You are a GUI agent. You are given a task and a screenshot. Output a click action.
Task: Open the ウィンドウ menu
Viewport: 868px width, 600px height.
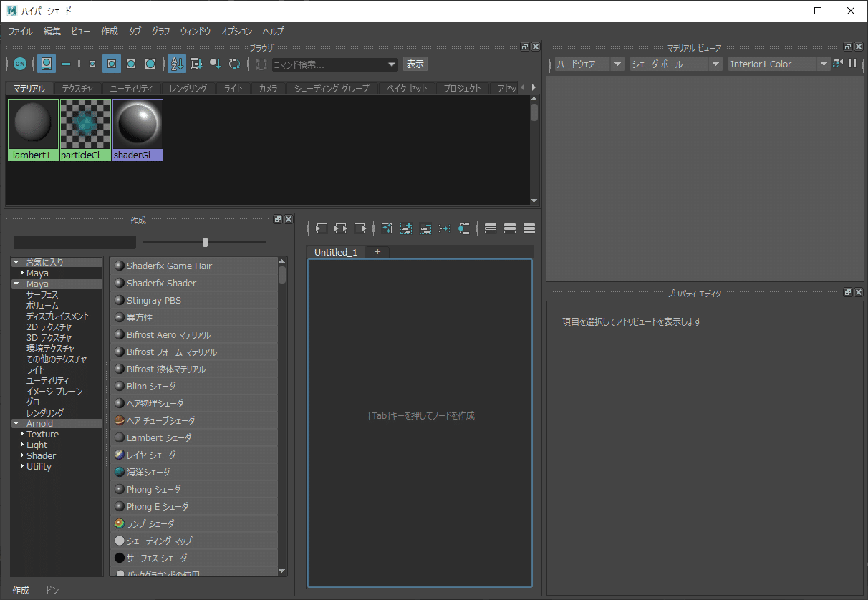196,32
